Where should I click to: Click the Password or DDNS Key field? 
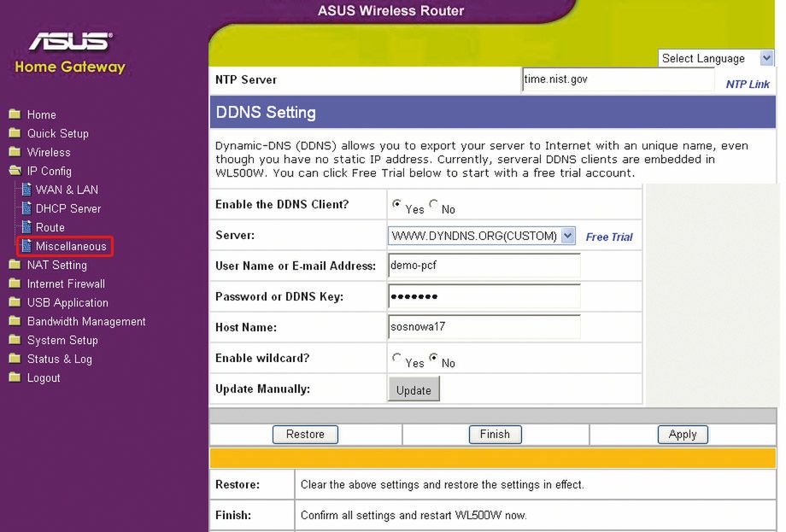[484, 296]
